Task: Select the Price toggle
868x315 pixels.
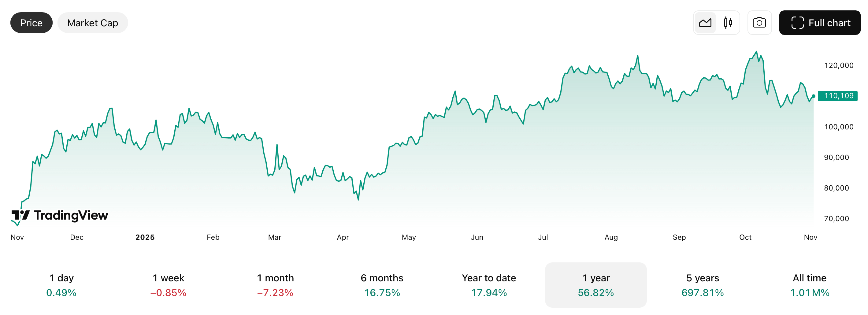Action: tap(31, 23)
